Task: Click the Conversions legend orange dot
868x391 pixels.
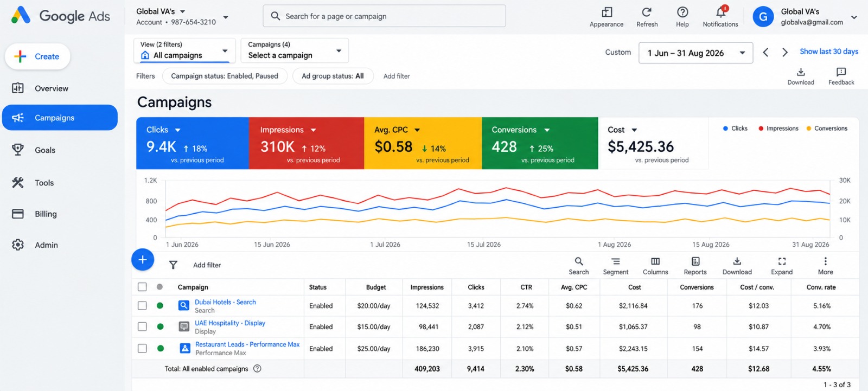Action: [809, 129]
